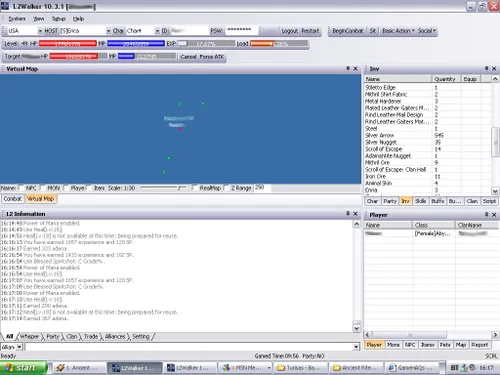Open the Ancient Rite folder taskbar item
Viewport: 500px width, 375px height.
355,368
